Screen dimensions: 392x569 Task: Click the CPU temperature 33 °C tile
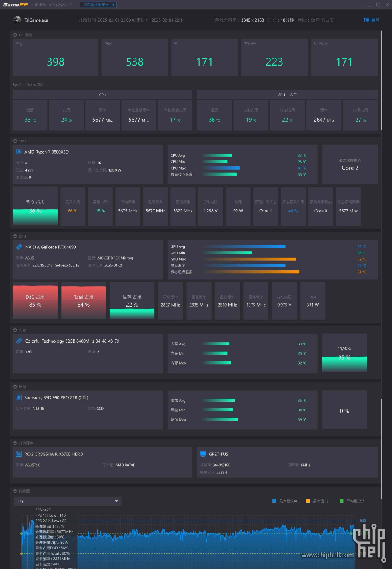(30, 115)
